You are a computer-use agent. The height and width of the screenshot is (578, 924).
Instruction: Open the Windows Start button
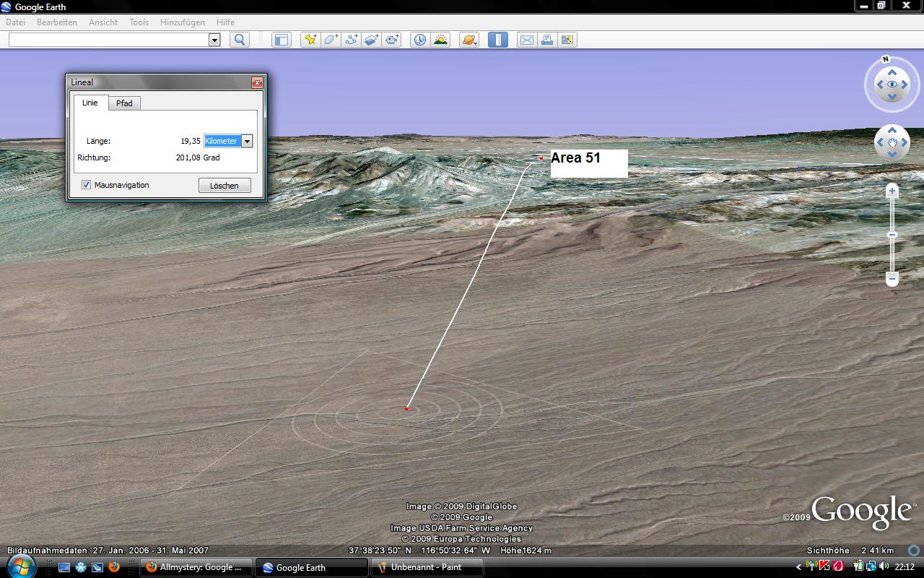(21, 566)
